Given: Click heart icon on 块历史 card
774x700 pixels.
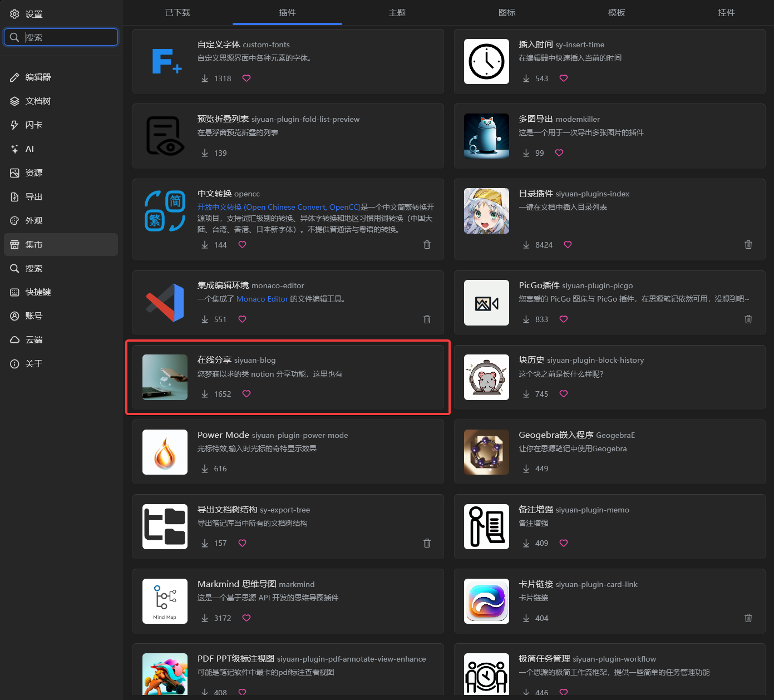Looking at the screenshot, I should [x=564, y=394].
